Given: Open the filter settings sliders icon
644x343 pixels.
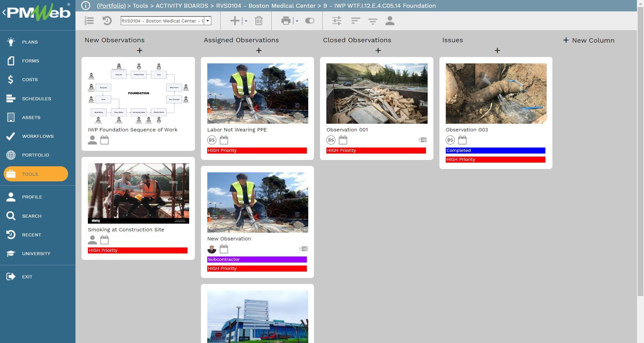Looking at the screenshot, I should click(x=337, y=21).
